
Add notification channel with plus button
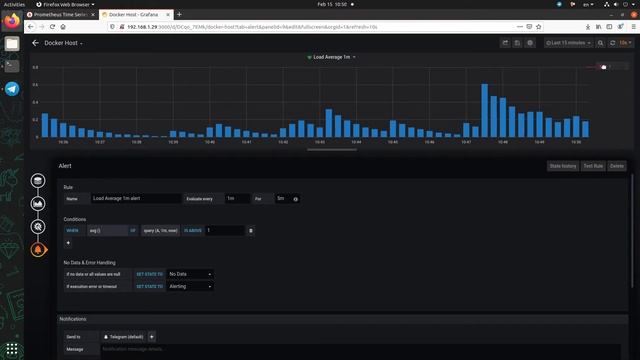152,337
